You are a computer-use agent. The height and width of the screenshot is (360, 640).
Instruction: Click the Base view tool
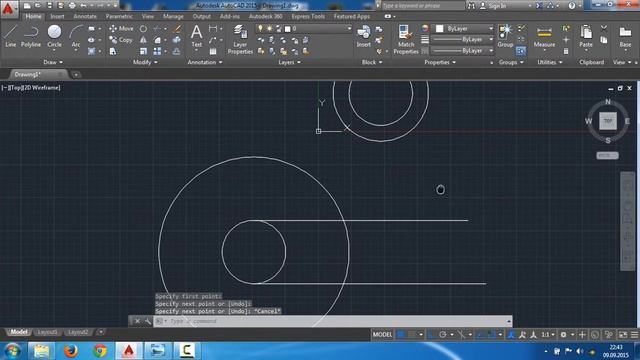(x=625, y=36)
